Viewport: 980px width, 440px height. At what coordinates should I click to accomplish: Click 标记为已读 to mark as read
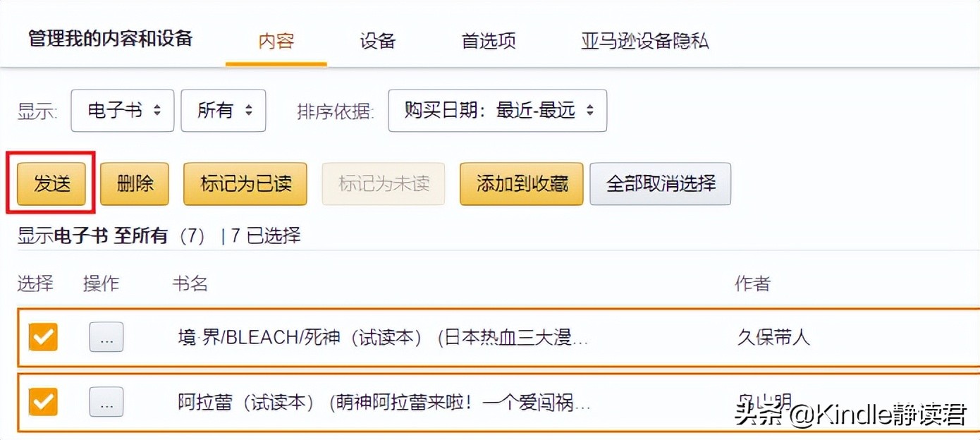tap(245, 183)
